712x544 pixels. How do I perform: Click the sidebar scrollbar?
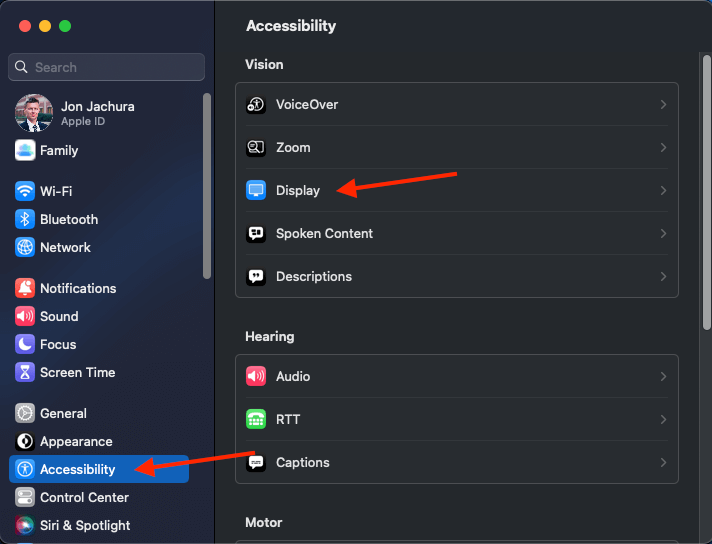(x=207, y=185)
